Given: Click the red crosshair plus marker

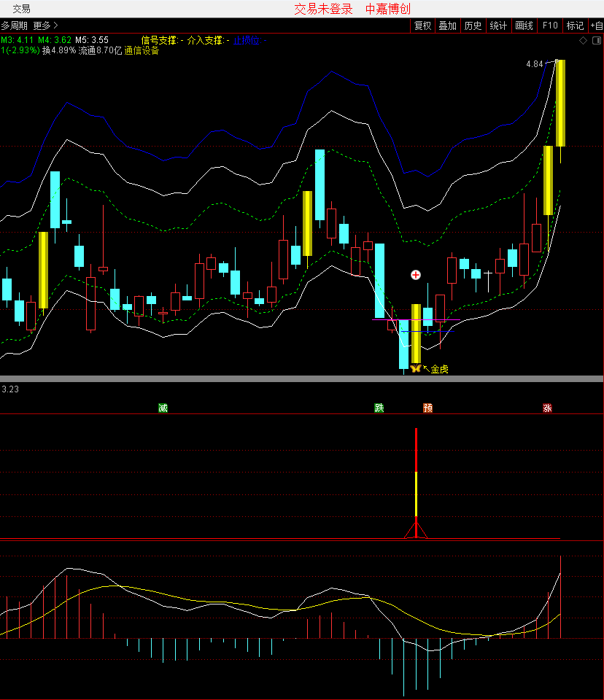Looking at the screenshot, I should click(416, 275).
